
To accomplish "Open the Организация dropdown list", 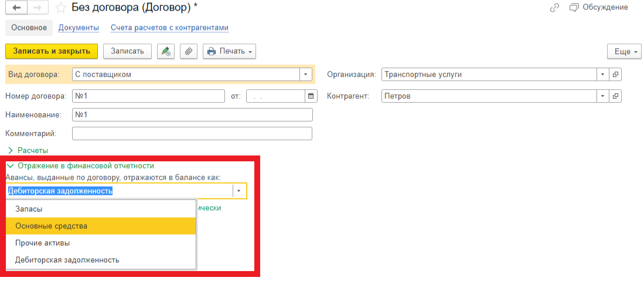I will (603, 75).
